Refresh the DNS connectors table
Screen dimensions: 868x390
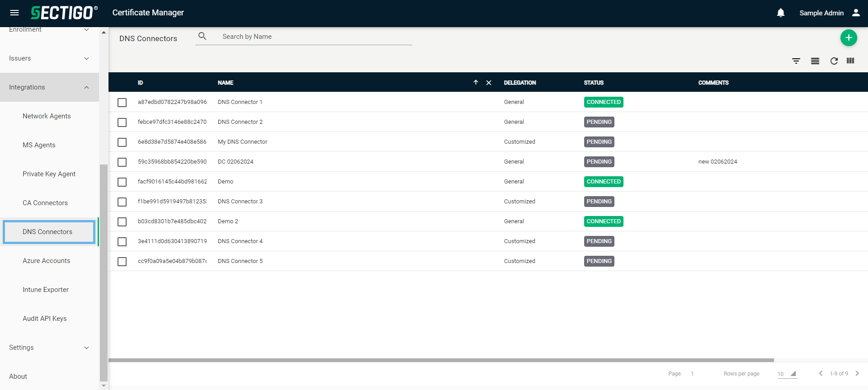point(834,61)
